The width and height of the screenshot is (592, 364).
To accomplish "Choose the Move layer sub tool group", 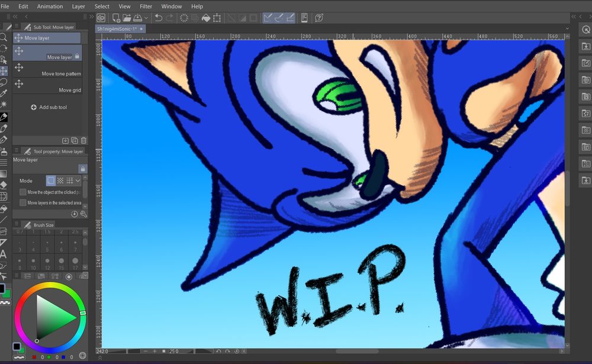I will tap(47, 38).
